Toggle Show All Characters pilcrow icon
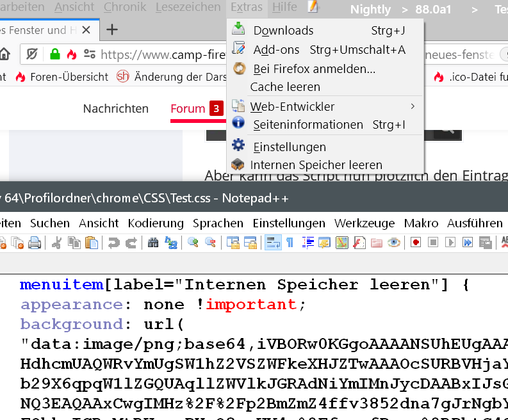Viewport: 508px width, 420px height. click(290, 243)
